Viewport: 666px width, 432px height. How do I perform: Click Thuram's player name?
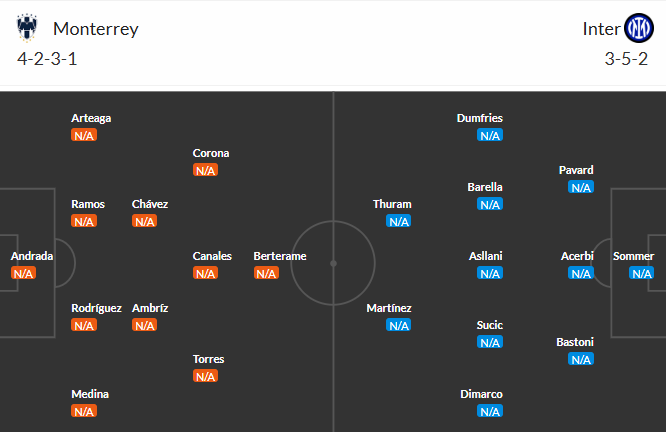(x=392, y=204)
